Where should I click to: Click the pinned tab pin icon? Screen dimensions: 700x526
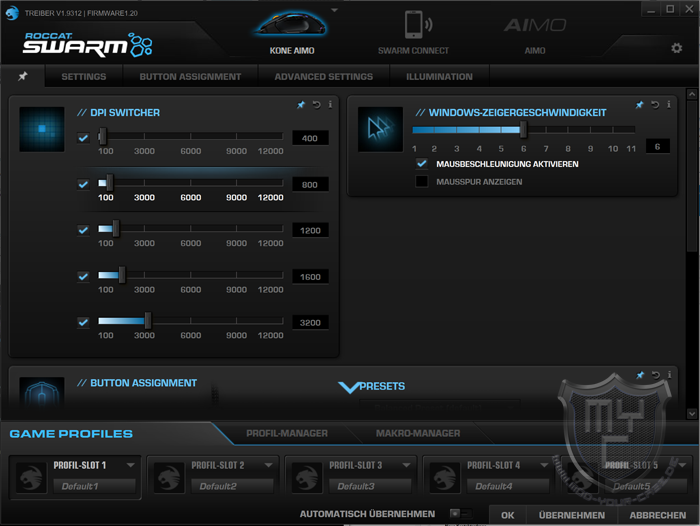pyautogui.click(x=23, y=76)
